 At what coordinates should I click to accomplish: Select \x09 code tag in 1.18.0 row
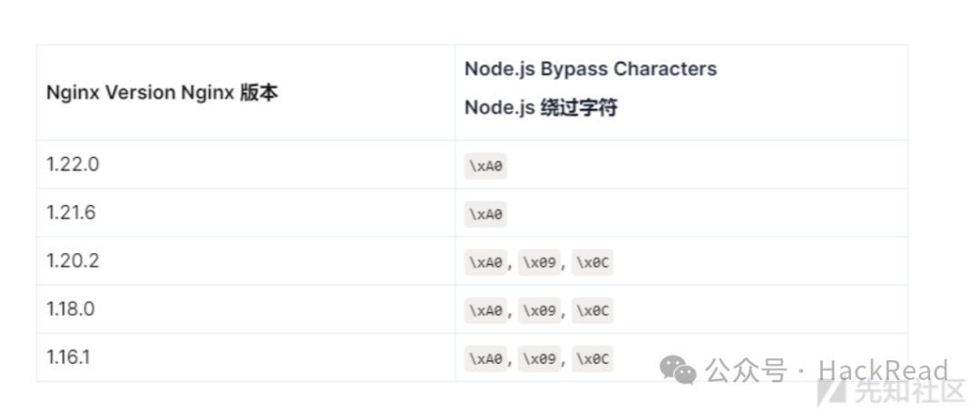click(539, 310)
